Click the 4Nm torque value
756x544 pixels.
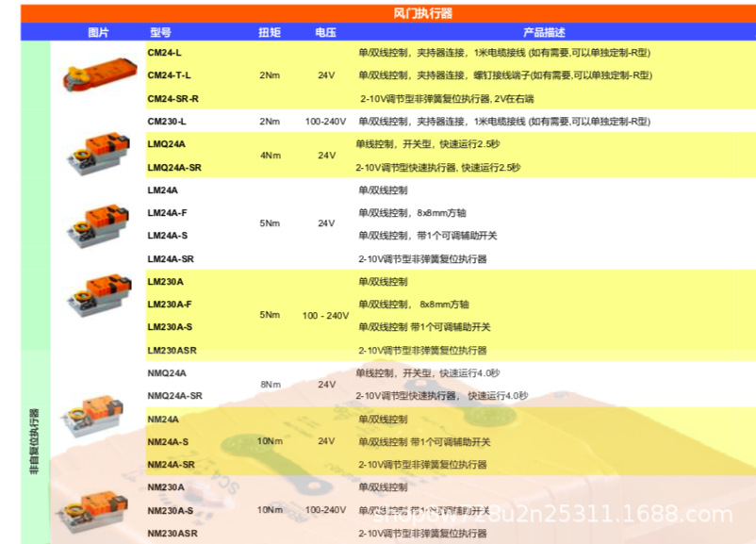point(271,156)
